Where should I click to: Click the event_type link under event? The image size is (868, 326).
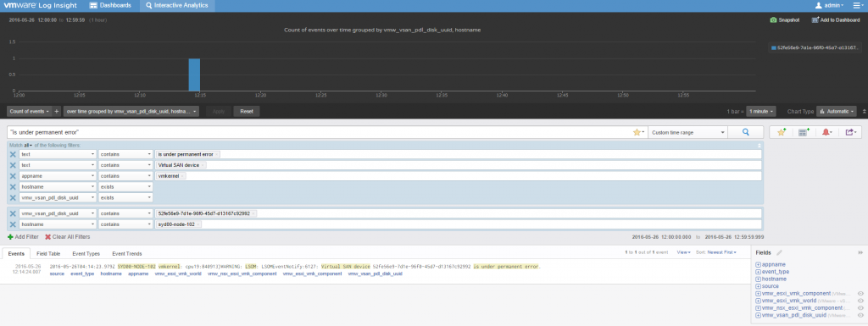coord(82,274)
